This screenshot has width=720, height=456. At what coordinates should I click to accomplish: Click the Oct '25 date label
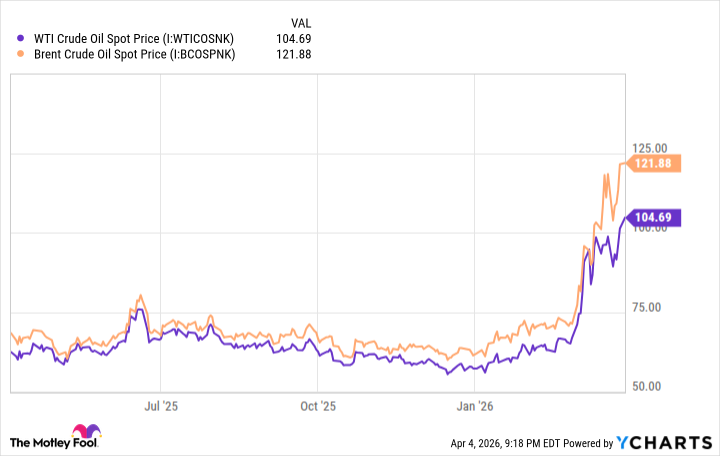(x=318, y=406)
